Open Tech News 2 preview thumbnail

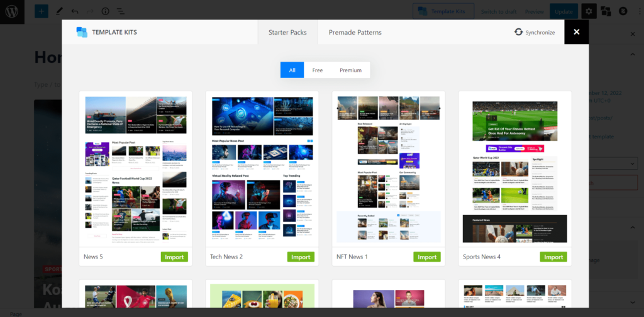(262, 169)
